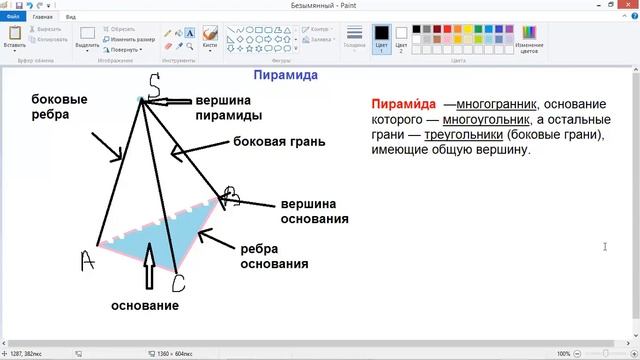Open the Customize Quick Access Toolbar arrow
The width and height of the screenshot is (640, 360).
[49, 5]
